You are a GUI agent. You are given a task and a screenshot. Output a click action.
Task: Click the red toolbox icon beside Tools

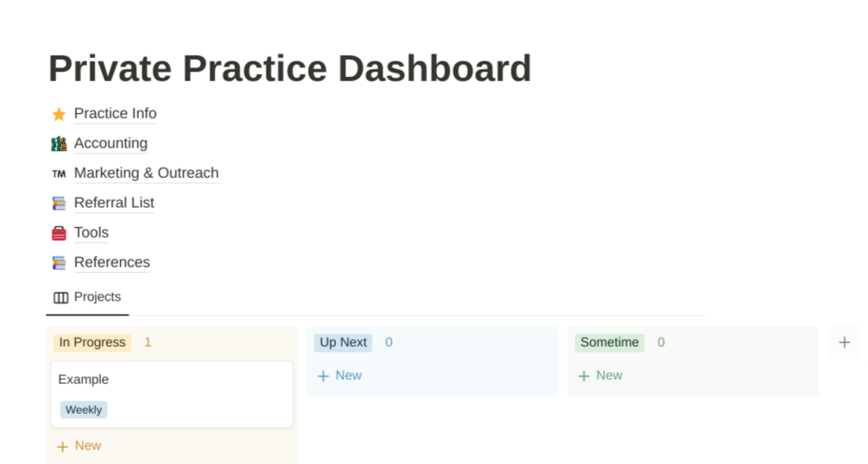(x=59, y=233)
